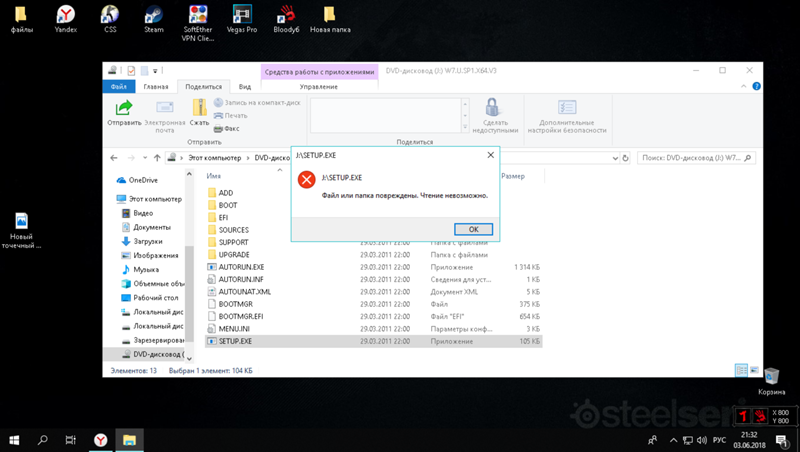The width and height of the screenshot is (800, 452).
Task: Show hidden tray icons chevron
Action: click(673, 440)
